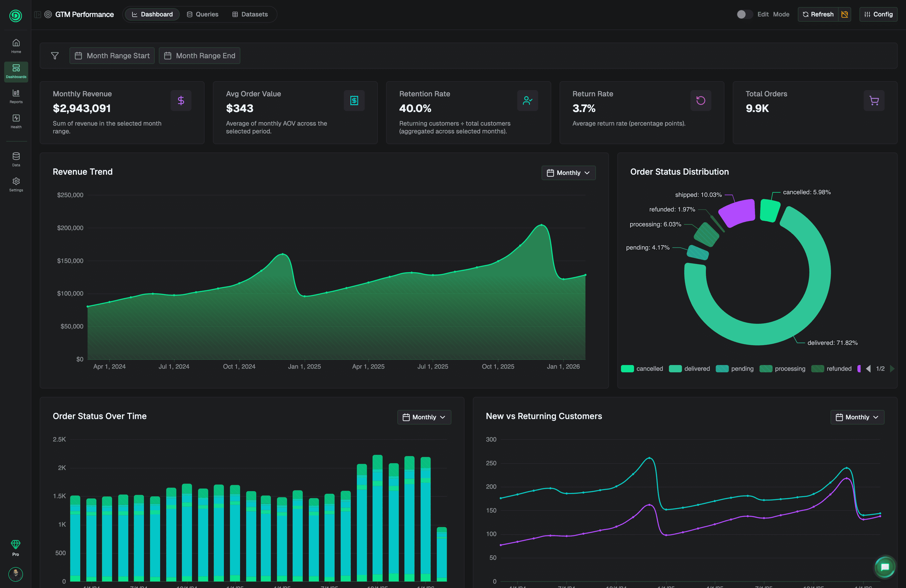
Task: Toggle the cancelled legend entry
Action: pos(642,368)
